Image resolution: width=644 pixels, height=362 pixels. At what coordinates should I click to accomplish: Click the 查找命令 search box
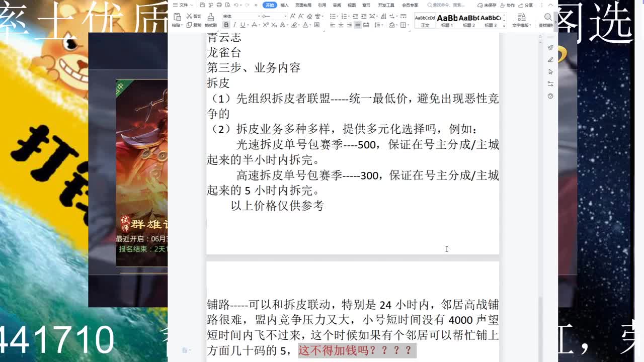coord(446,5)
